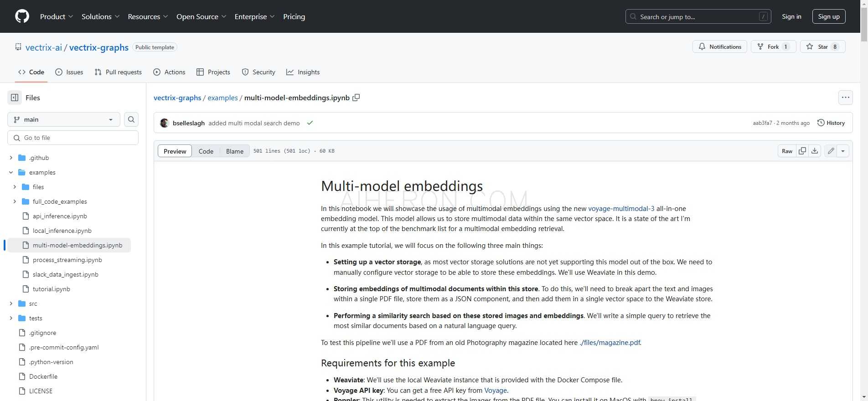Screen dimensions: 868x401
Task: Collapse the Files side panel
Action: pos(15,98)
